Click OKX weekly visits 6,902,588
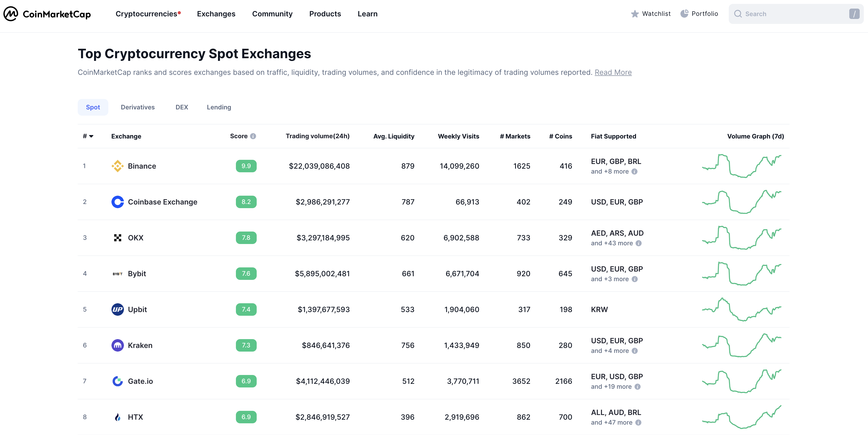 click(461, 238)
